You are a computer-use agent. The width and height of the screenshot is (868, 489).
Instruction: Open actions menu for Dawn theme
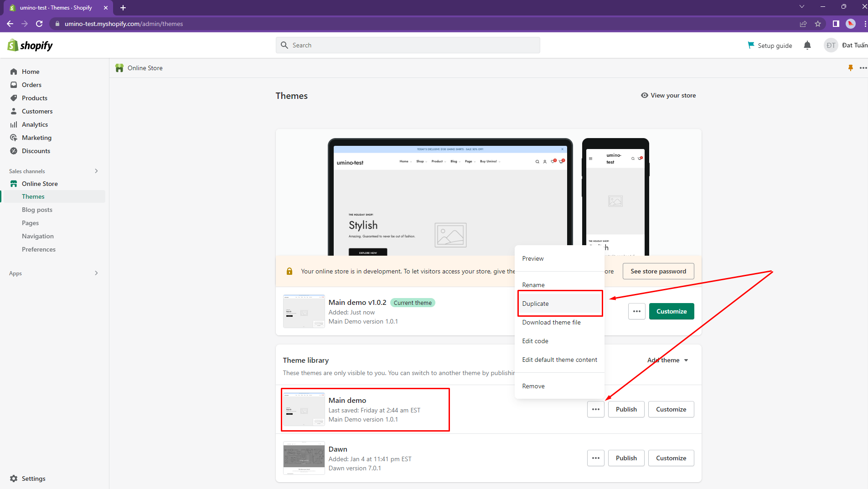(596, 458)
